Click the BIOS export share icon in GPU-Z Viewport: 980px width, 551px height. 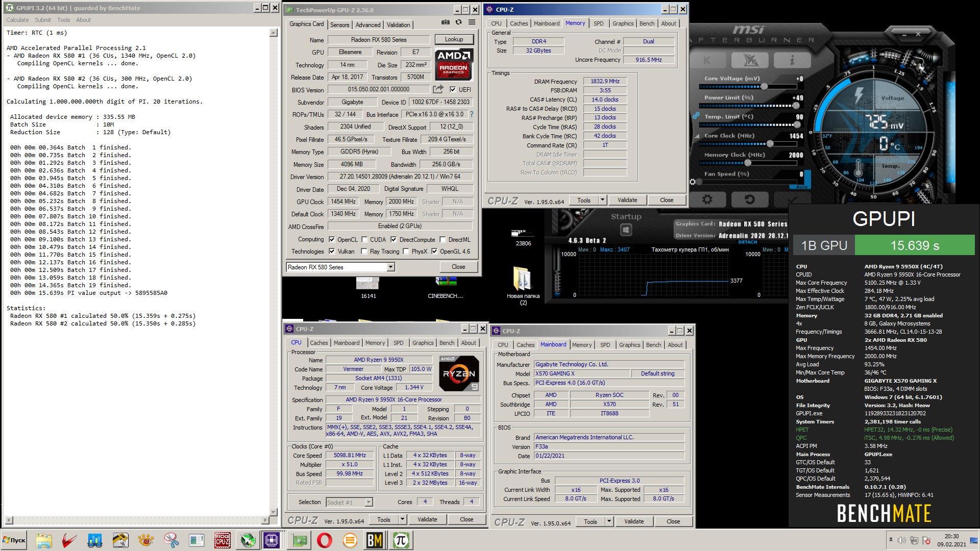pyautogui.click(x=438, y=89)
